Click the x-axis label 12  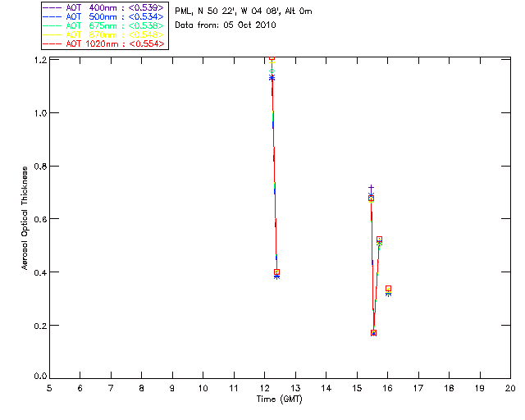264,388
